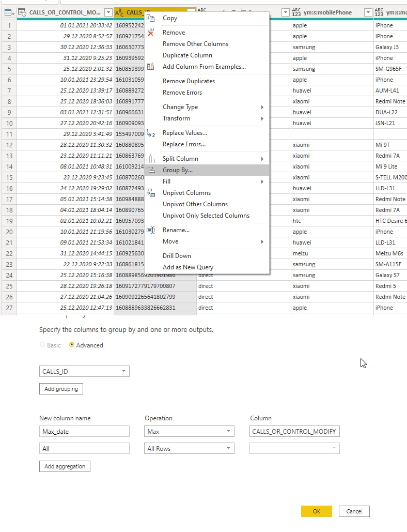
Task: Open filter dropdown left of ym:s:mobilePhone column
Action: [x=285, y=12]
